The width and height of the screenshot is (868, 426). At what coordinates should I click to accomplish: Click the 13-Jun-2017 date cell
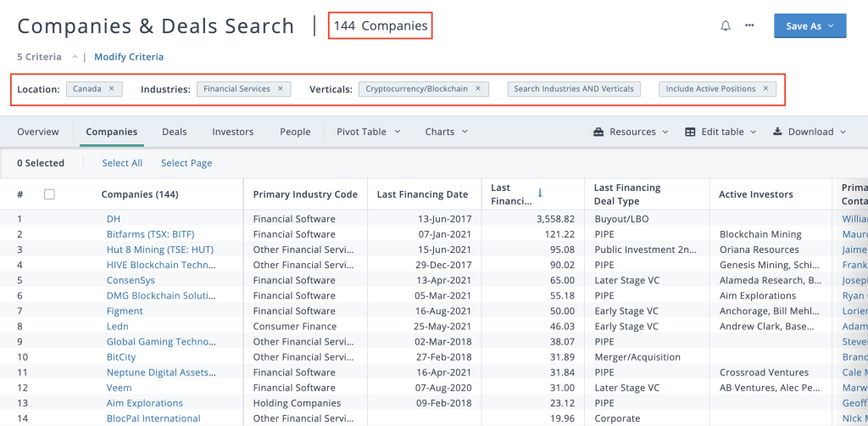pos(444,219)
